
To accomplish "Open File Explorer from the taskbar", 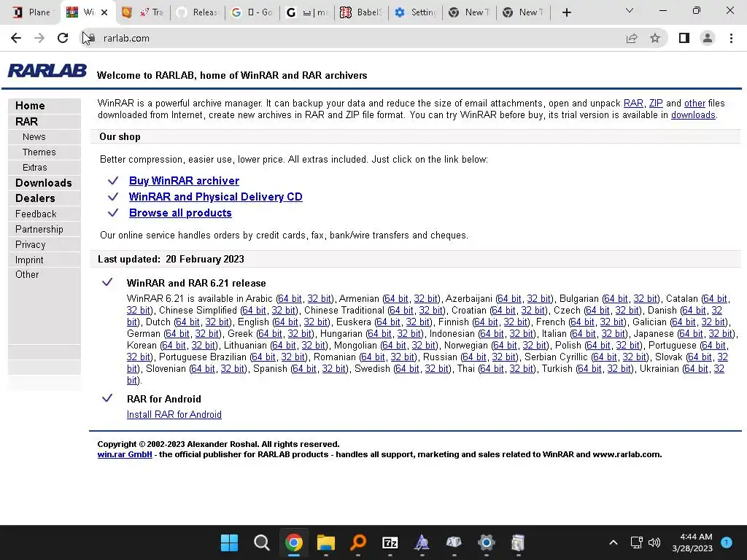I will point(326,542).
